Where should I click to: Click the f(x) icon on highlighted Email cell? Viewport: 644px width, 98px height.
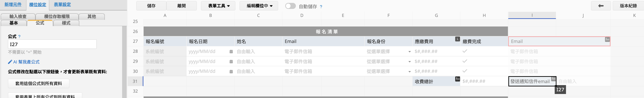[607, 39]
